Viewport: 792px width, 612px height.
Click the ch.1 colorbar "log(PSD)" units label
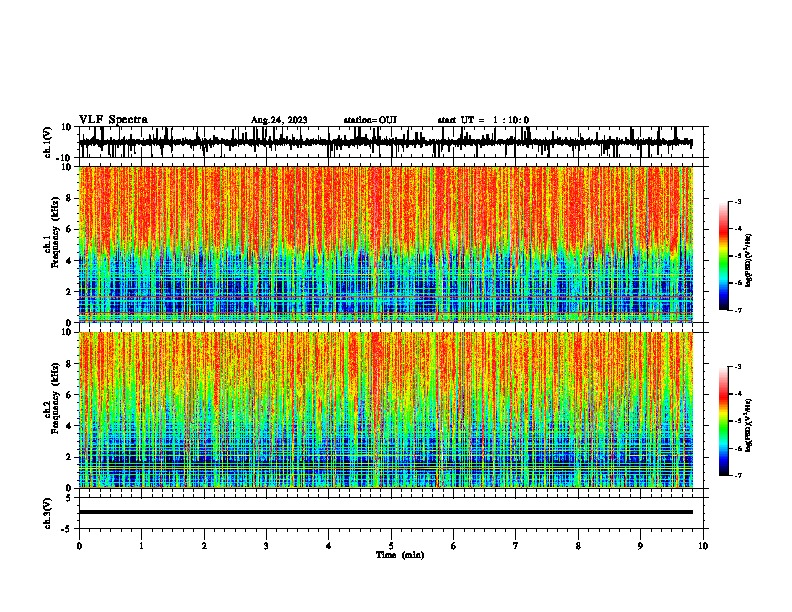749,260
